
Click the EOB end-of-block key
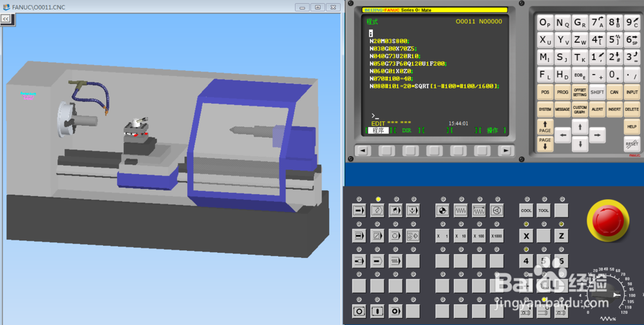point(580,75)
